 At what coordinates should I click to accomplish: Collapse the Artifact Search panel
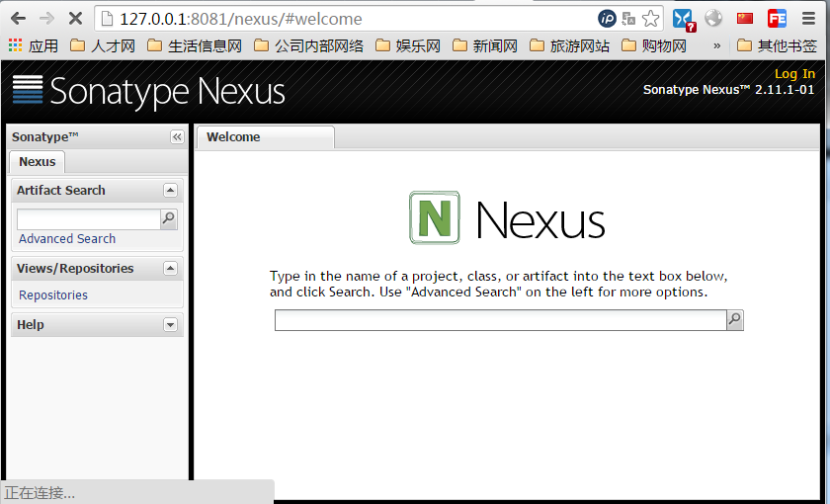170,190
